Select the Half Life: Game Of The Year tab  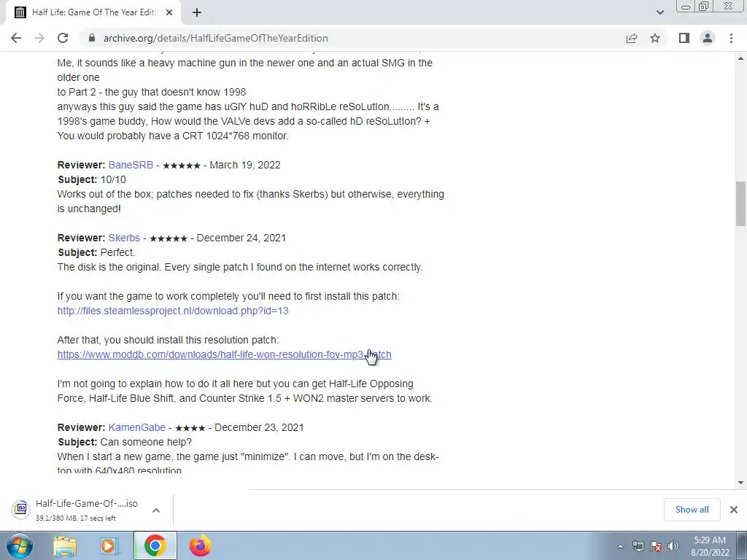[x=93, y=12]
